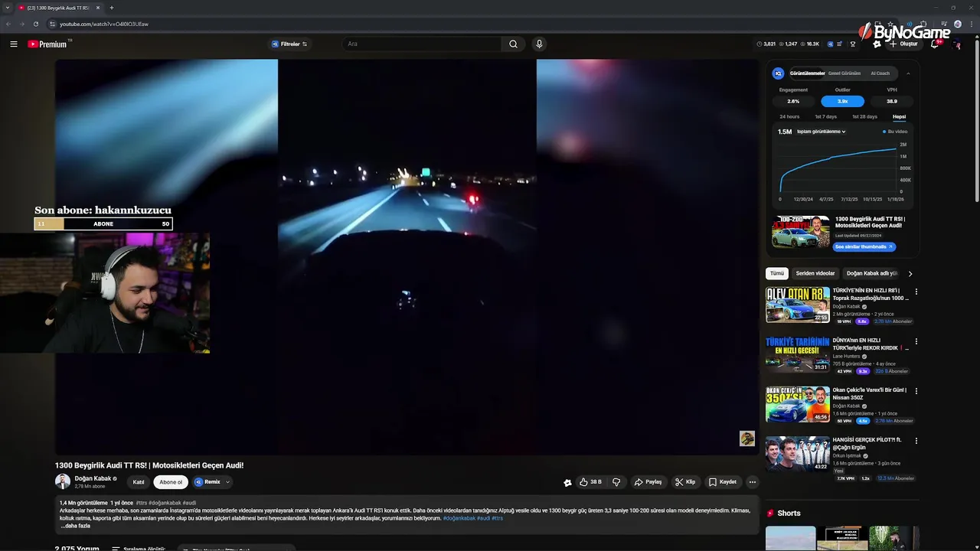
Task: Click the Paylaş share button
Action: (648, 482)
